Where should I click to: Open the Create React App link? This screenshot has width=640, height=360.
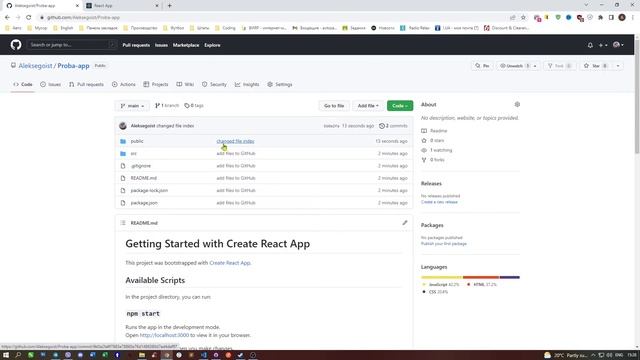tap(230, 263)
